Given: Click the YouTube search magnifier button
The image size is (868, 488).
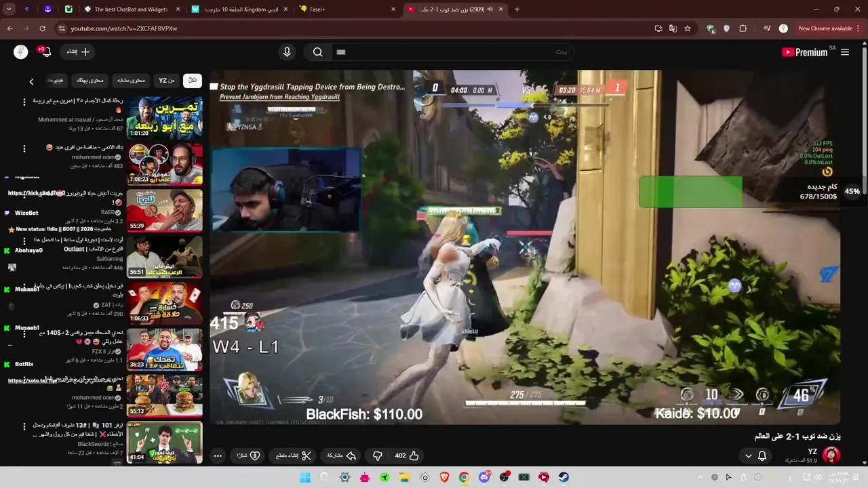Looking at the screenshot, I should pos(317,52).
